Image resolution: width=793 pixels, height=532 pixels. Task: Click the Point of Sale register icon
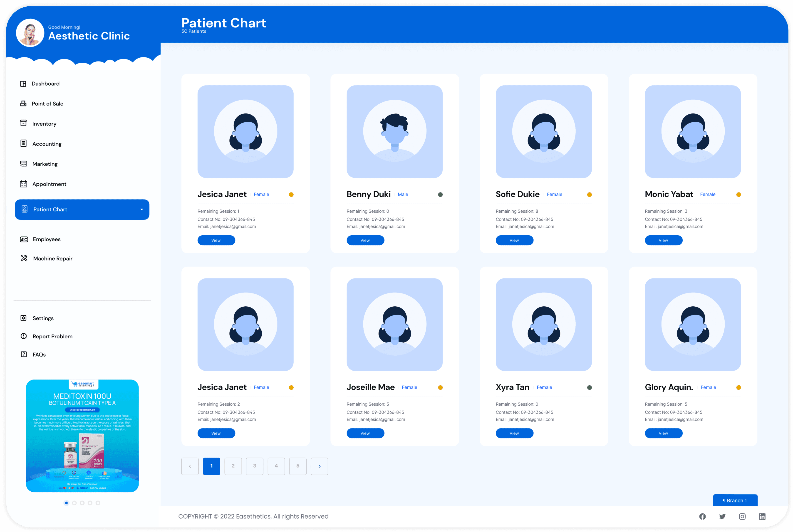pos(23,103)
